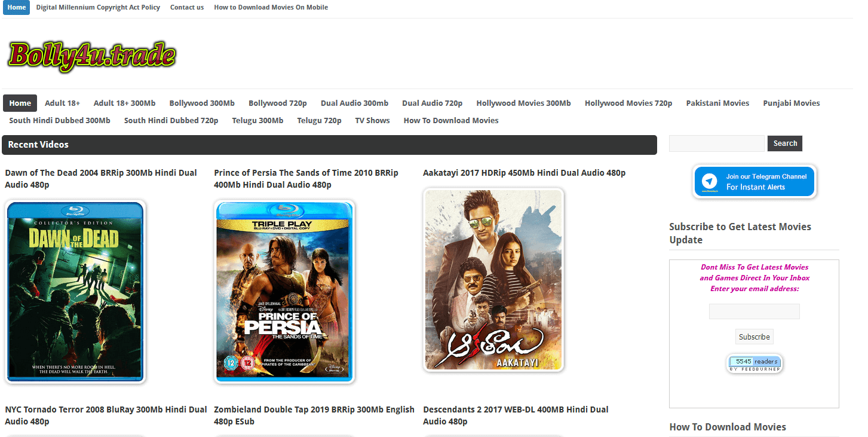This screenshot has width=868, height=437.
Task: Open the Adult 18+ 300Mb category
Action: 124,103
